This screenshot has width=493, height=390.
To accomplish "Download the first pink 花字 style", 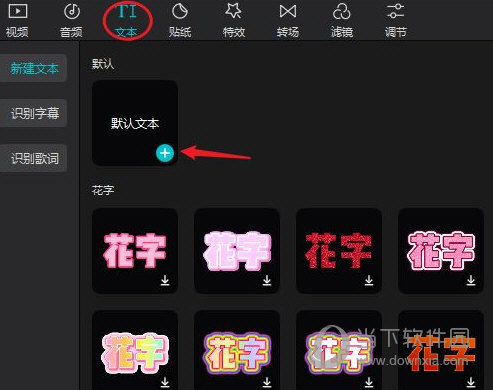I will pyautogui.click(x=165, y=280).
